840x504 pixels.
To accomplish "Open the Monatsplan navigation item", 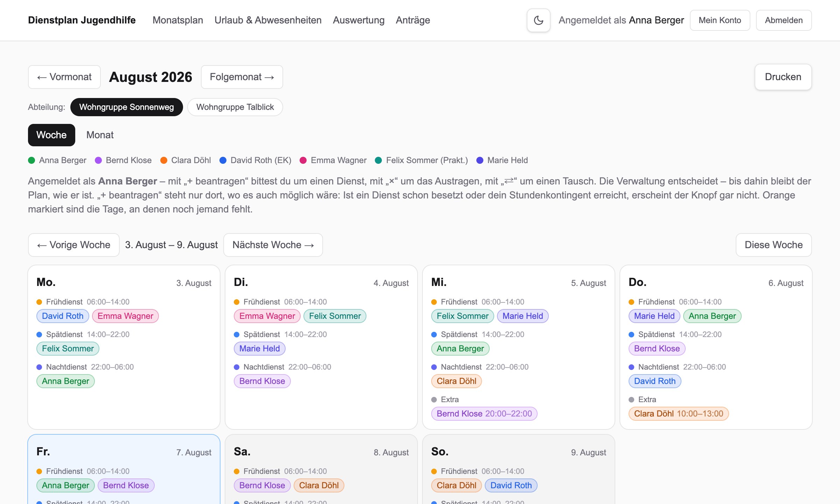I will pyautogui.click(x=178, y=20).
